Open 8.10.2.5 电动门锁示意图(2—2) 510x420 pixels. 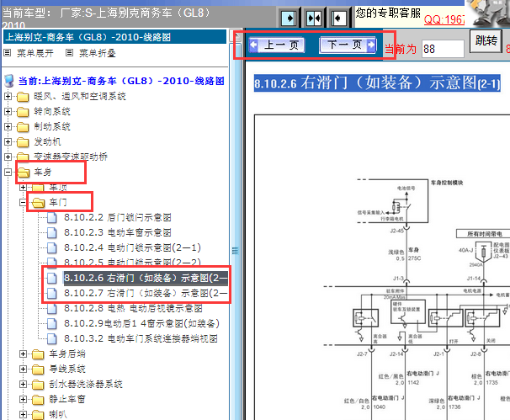pos(132,263)
